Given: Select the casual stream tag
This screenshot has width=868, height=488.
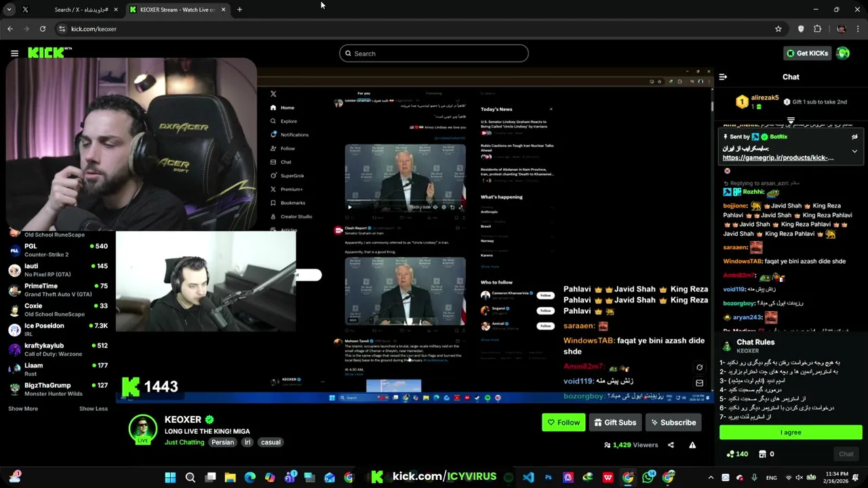Looking at the screenshot, I should pos(271,443).
